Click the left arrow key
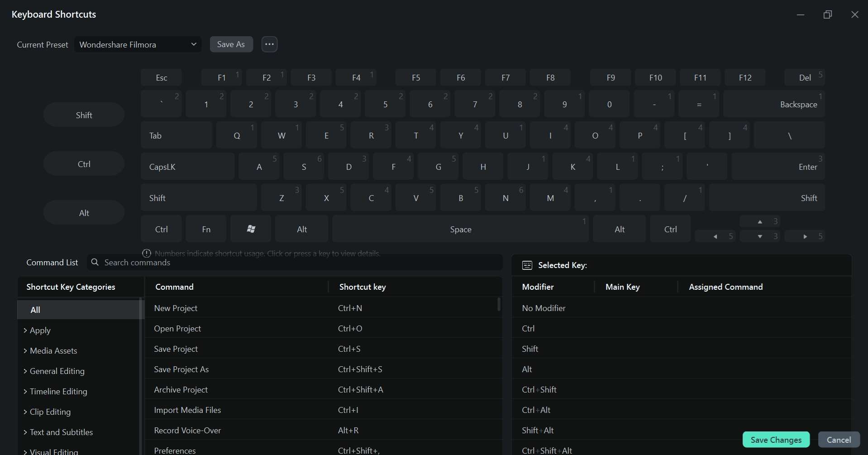The width and height of the screenshot is (868, 455). pyautogui.click(x=715, y=236)
